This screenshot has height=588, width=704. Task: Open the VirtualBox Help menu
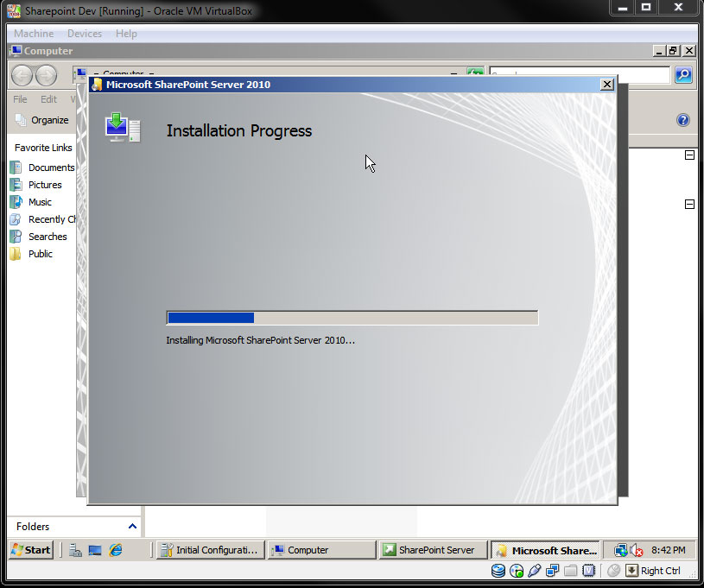(x=126, y=34)
